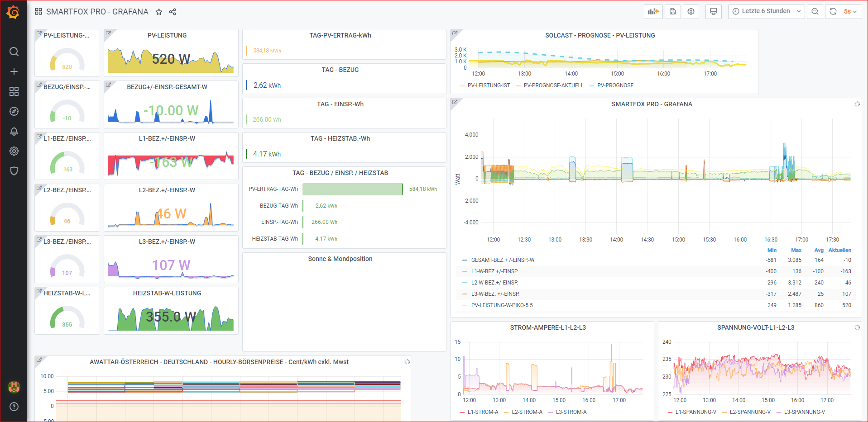The height and width of the screenshot is (422, 868).
Task: Share the dashboard via share icon
Action: (x=173, y=12)
